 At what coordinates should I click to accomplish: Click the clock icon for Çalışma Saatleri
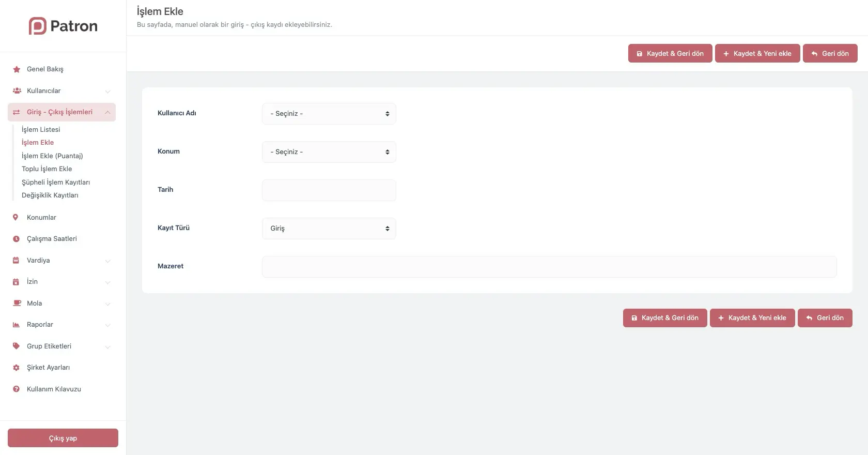tap(16, 239)
